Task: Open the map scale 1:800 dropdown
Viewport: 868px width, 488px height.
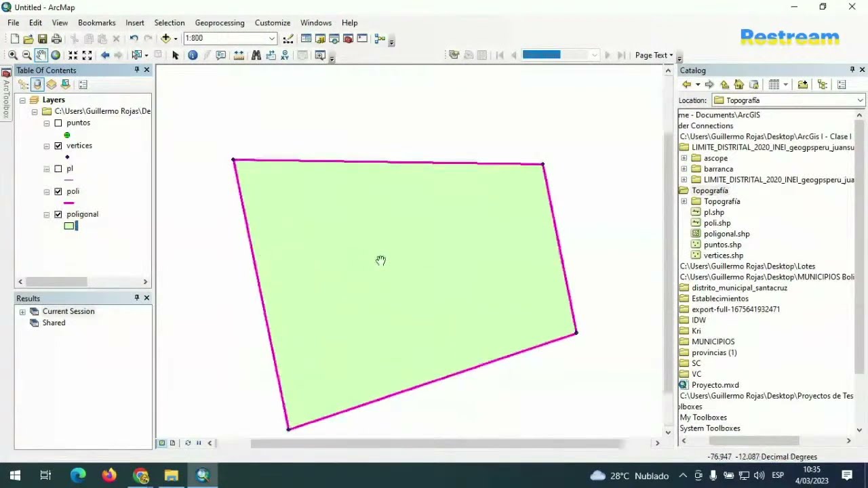Action: [271, 39]
